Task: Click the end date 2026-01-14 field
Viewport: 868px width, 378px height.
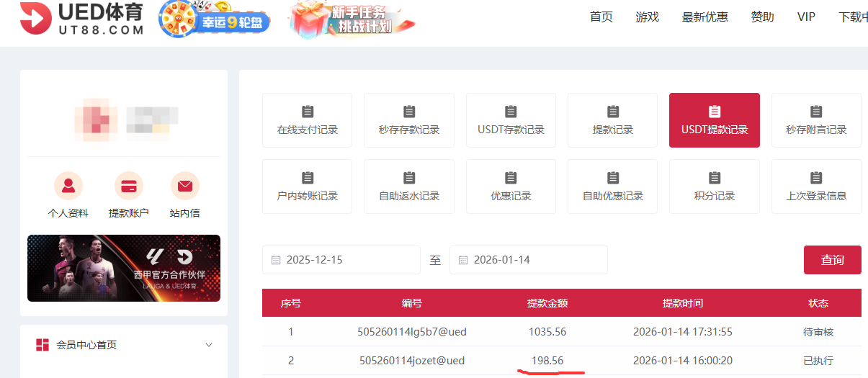Action: point(533,260)
